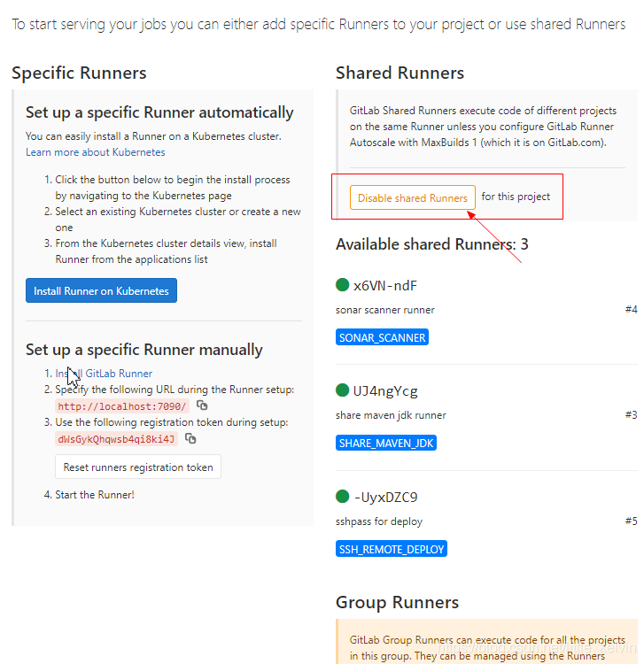Install Runner on Kubernetes

101,290
